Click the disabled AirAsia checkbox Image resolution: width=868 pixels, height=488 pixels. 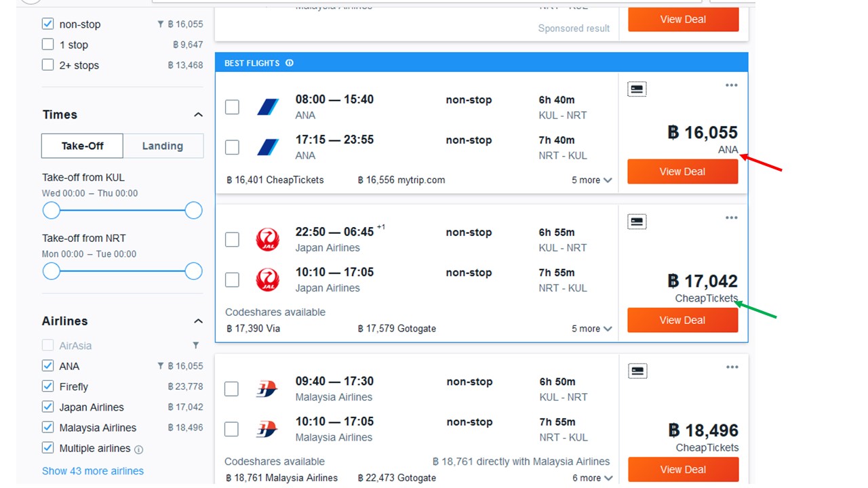pos(47,345)
